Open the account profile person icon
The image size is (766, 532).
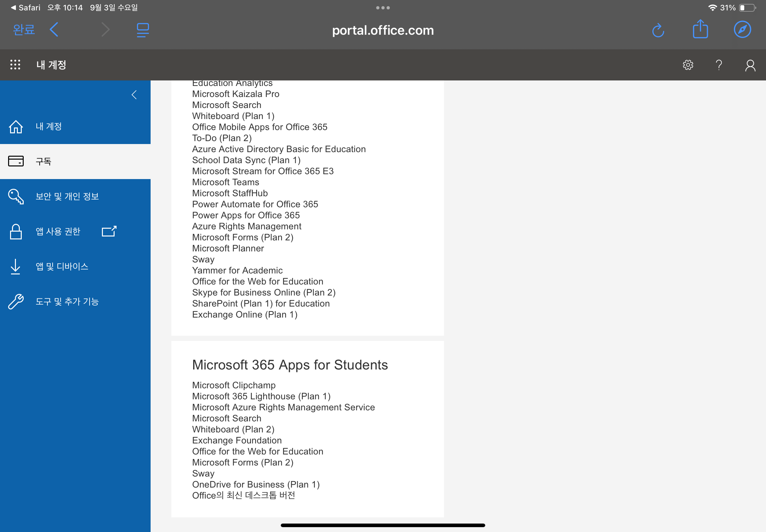750,65
